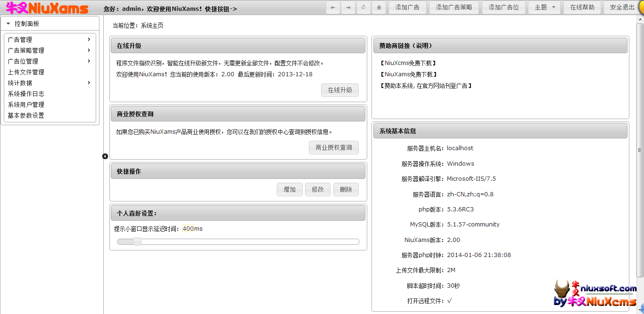Click the 当前位置：系统主页 breadcrumb
The width and height of the screenshot is (644, 314).
tap(138, 25)
